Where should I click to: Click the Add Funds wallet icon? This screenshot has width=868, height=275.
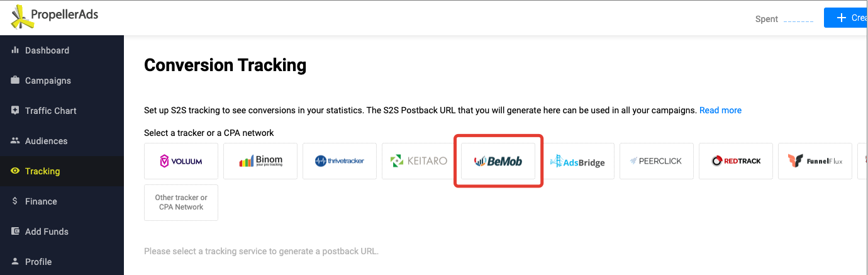(15, 232)
